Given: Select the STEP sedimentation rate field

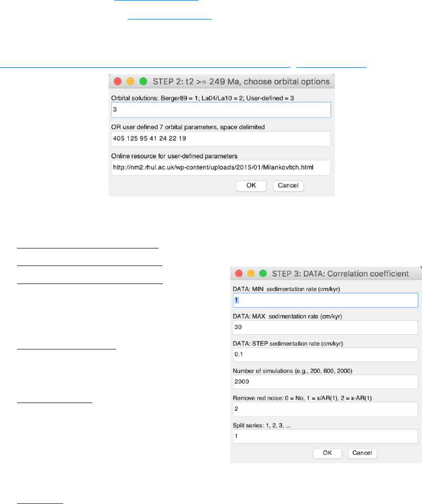Looking at the screenshot, I should [x=325, y=354].
